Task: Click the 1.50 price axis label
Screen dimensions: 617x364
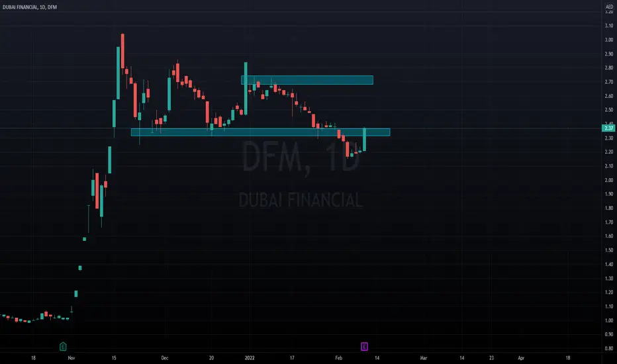Action: click(609, 250)
